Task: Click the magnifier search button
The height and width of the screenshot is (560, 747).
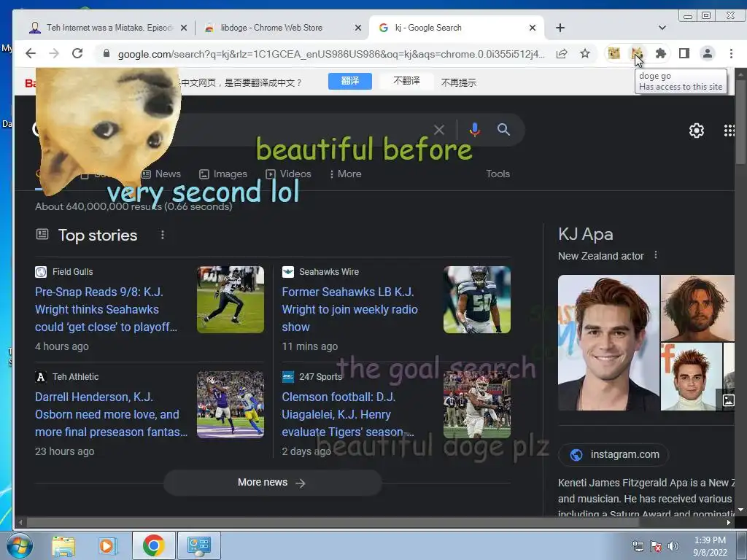Action: [503, 130]
